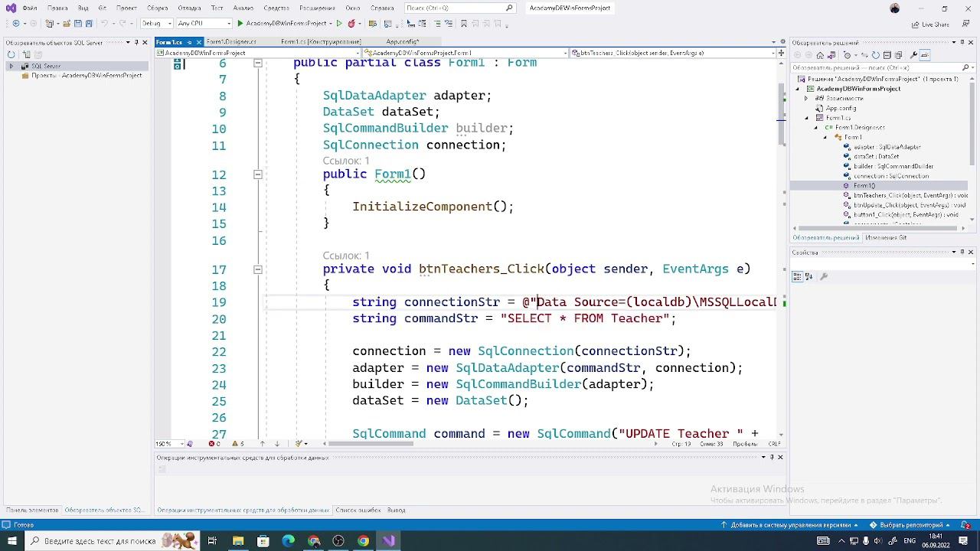
Task: Open the Сборка menu
Action: 158,8
